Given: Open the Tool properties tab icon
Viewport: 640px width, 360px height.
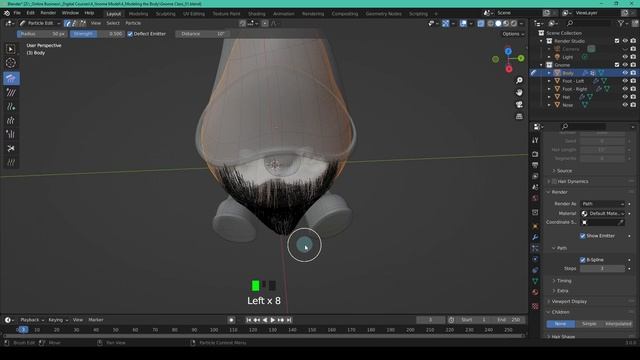Looking at the screenshot, I should (x=535, y=140).
